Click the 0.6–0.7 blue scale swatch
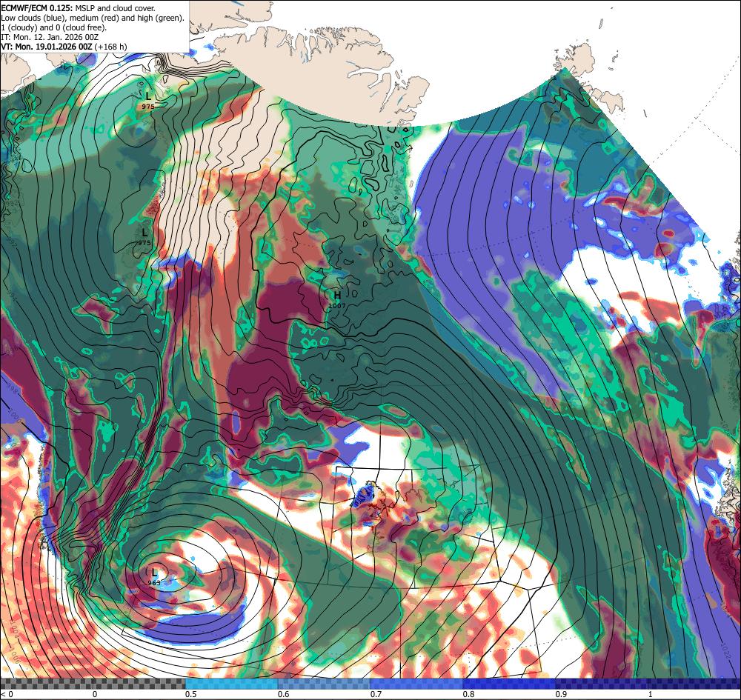Screen dimensions: 741x700 [x=325, y=684]
